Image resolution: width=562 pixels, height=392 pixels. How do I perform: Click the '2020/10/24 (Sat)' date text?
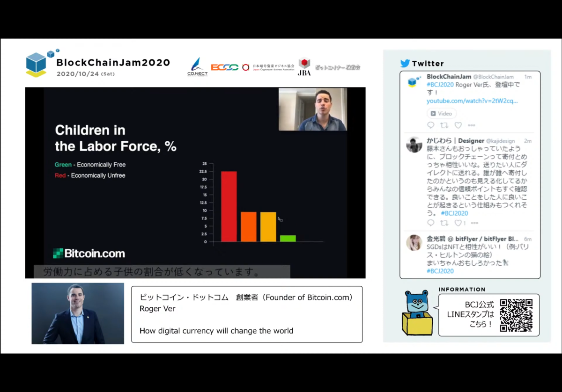(x=85, y=74)
